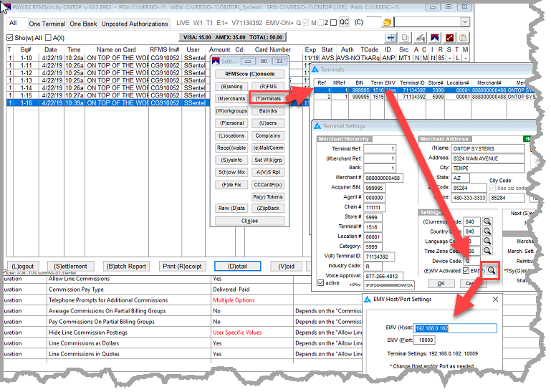Click the S(h)ow Mix button

(x=231, y=172)
